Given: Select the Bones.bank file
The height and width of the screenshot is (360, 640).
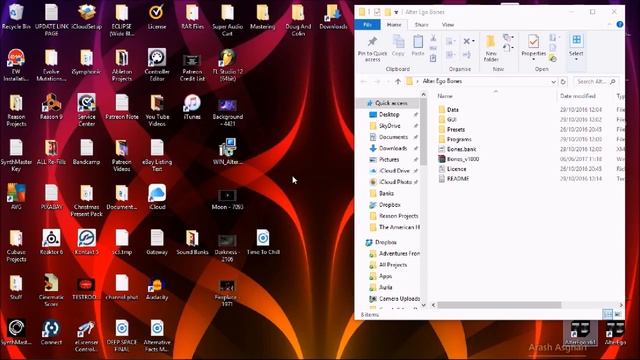Looking at the screenshot, I should pyautogui.click(x=461, y=149).
